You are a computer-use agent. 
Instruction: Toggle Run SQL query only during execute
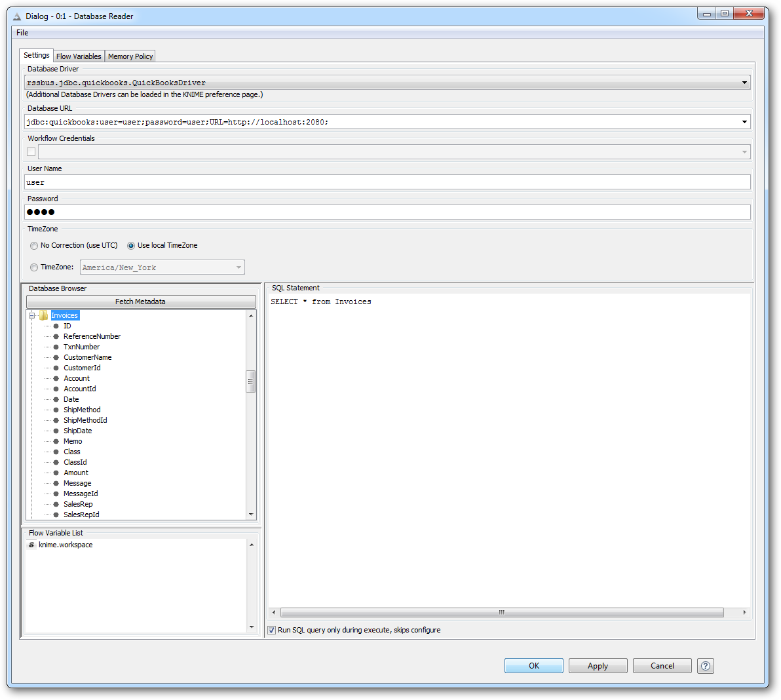tap(272, 630)
